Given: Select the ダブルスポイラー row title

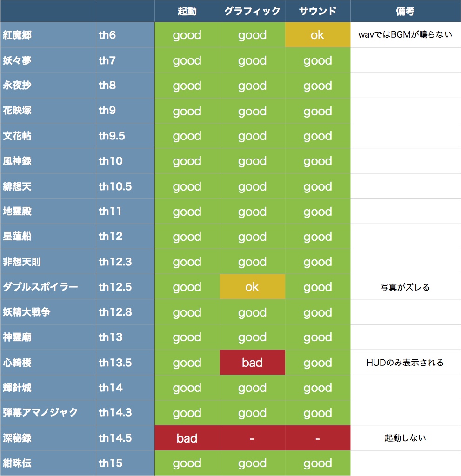Looking at the screenshot, I should coord(48,287).
